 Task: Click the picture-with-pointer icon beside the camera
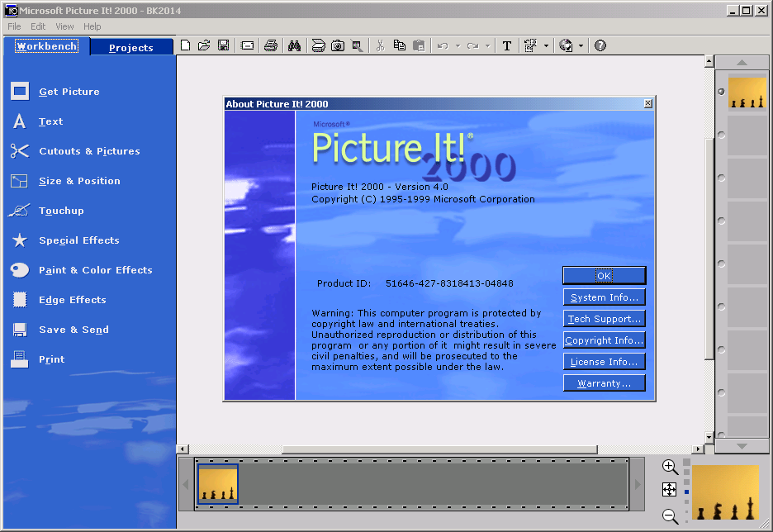point(357,46)
